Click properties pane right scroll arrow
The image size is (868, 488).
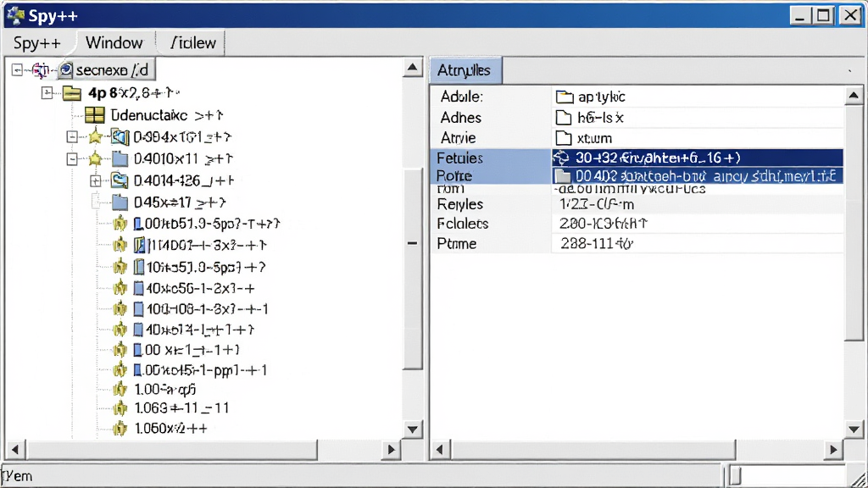coord(834,449)
